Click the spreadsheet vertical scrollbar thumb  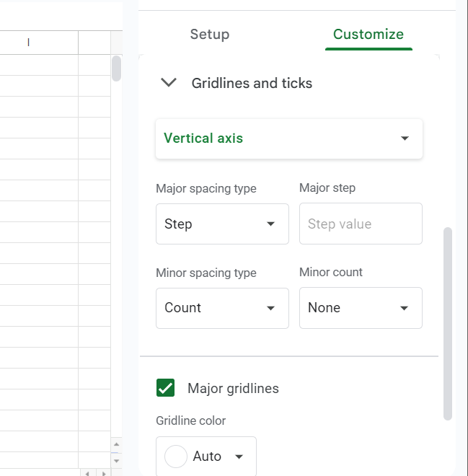coord(116,68)
